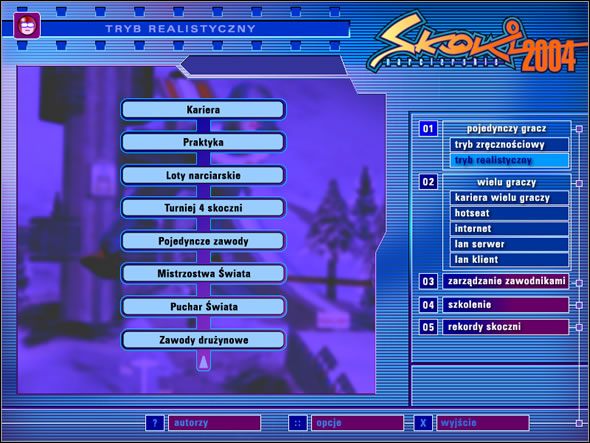Click the X icon beside wyjście
The height and width of the screenshot is (443, 590).
(x=423, y=423)
